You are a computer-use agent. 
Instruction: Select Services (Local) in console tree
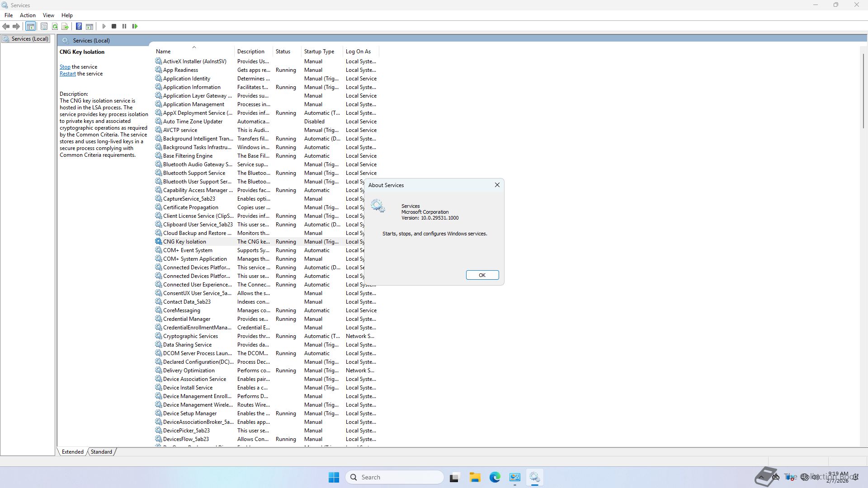click(30, 39)
